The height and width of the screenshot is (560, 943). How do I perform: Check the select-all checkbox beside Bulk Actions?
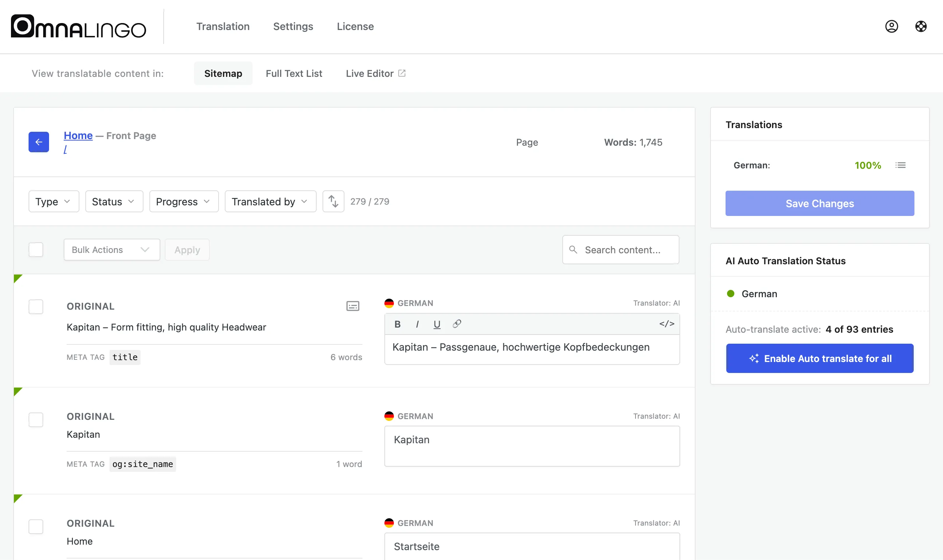[36, 249]
